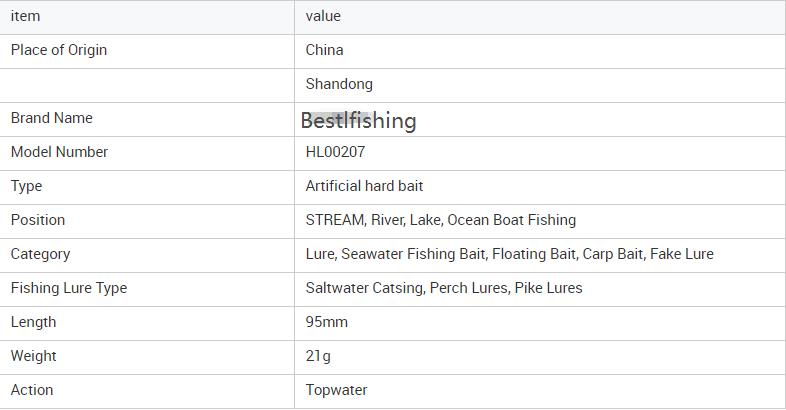Select the 'Model Number' label
Viewport: 786px width, 410px height.
(x=59, y=152)
